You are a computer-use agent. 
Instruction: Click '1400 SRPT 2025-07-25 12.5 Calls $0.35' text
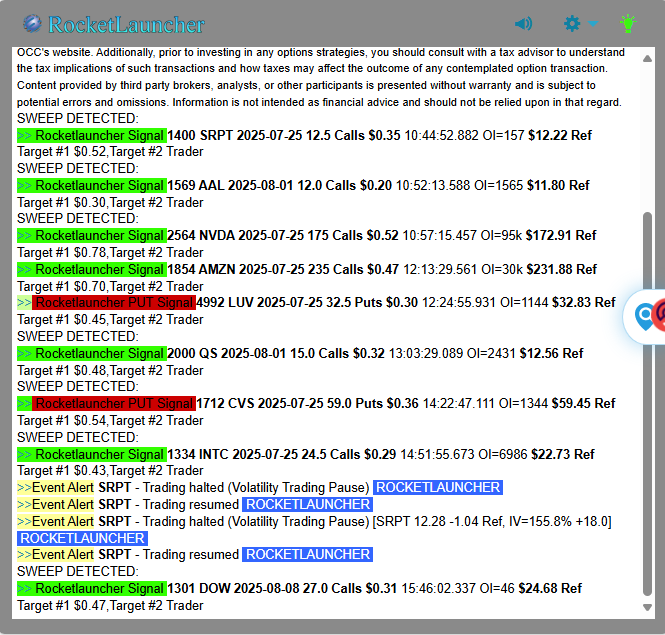click(284, 135)
